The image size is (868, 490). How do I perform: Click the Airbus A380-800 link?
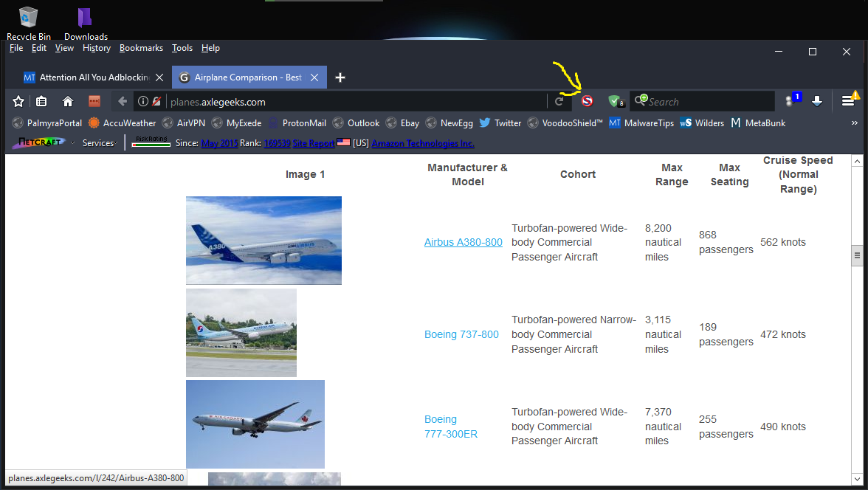point(464,242)
